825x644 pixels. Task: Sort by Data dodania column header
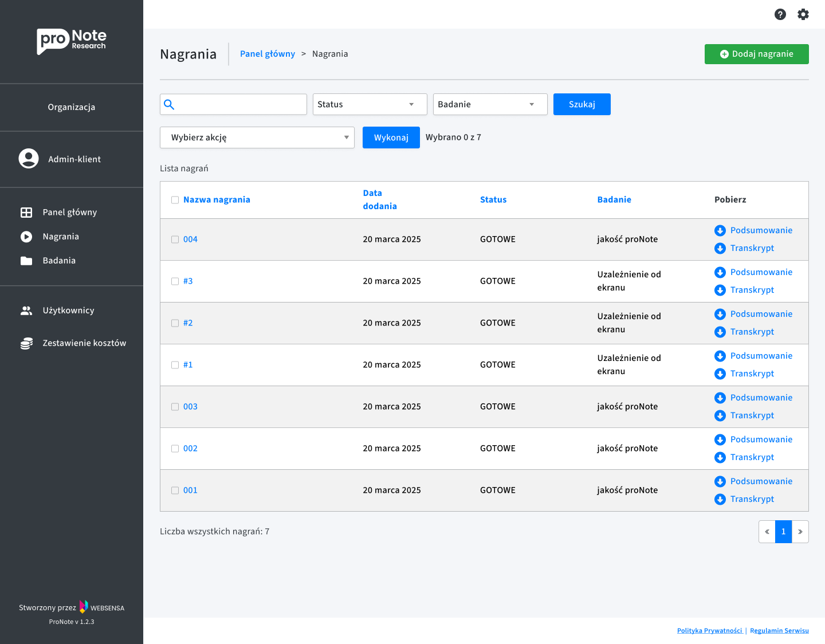coord(380,200)
